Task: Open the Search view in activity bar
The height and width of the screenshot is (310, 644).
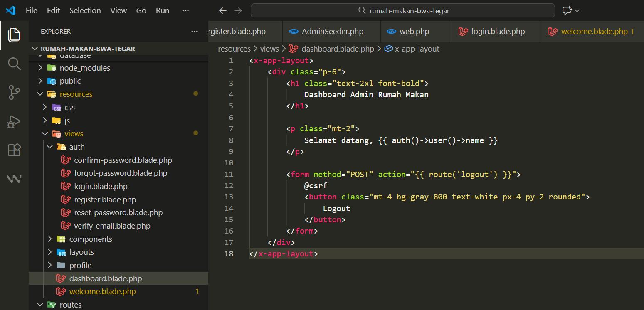Action: (14, 64)
